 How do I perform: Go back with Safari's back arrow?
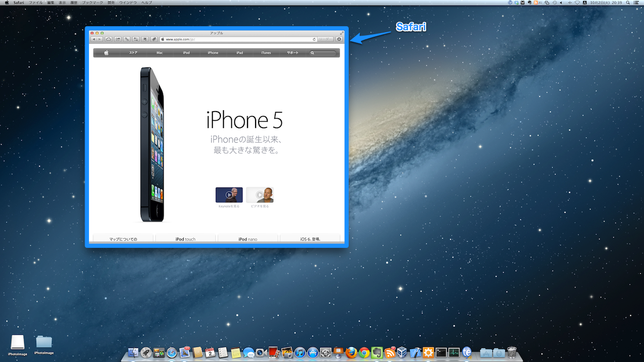point(94,39)
